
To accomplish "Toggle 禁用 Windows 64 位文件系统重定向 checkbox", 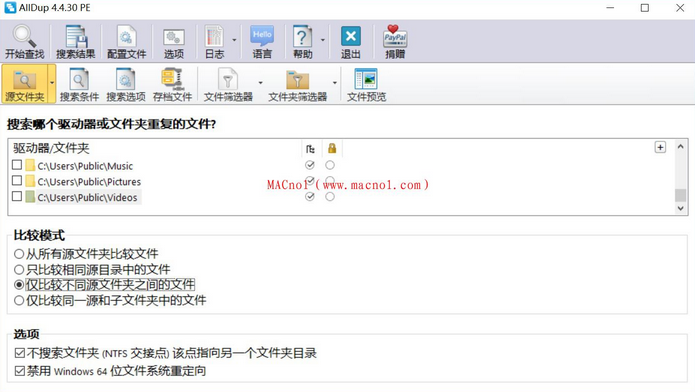I will [x=20, y=371].
